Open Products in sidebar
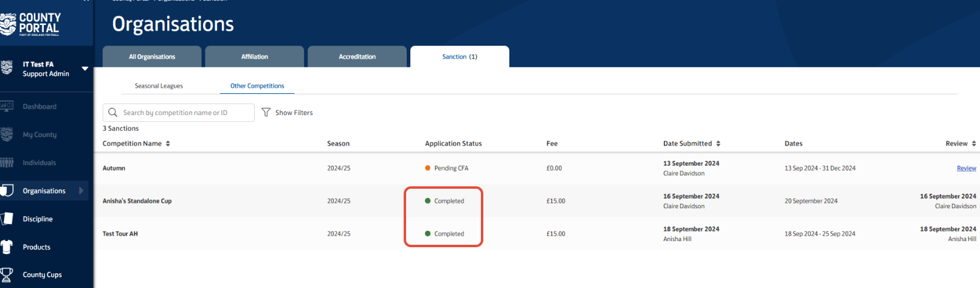The image size is (980, 288). 36,247
